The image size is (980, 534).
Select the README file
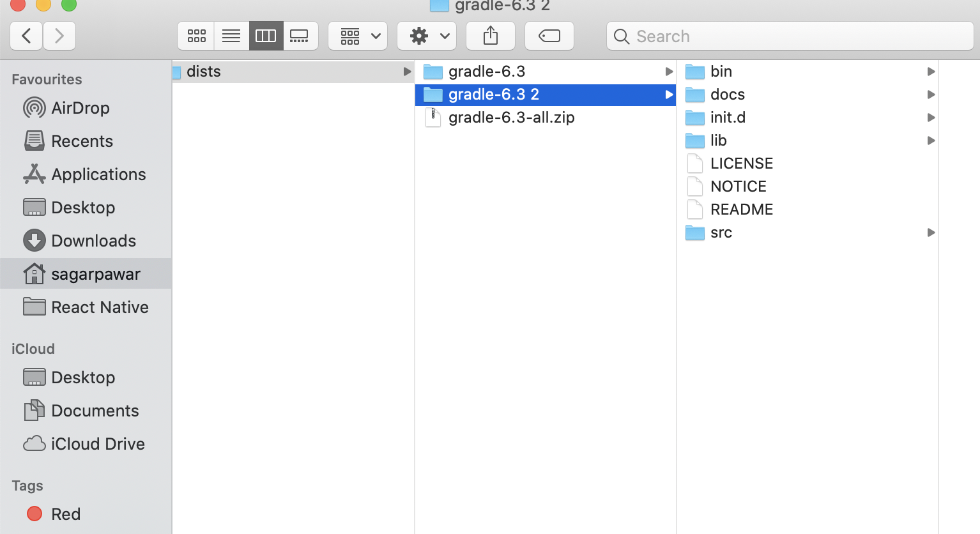[741, 210]
